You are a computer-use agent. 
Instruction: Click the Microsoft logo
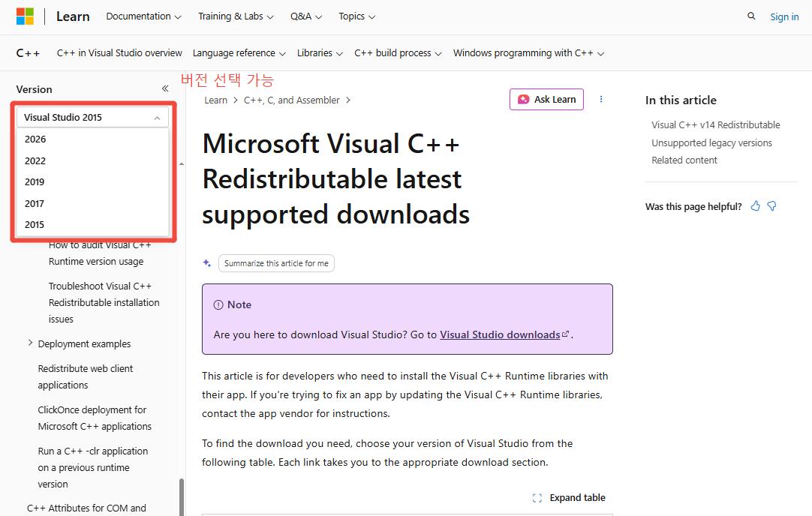point(25,16)
